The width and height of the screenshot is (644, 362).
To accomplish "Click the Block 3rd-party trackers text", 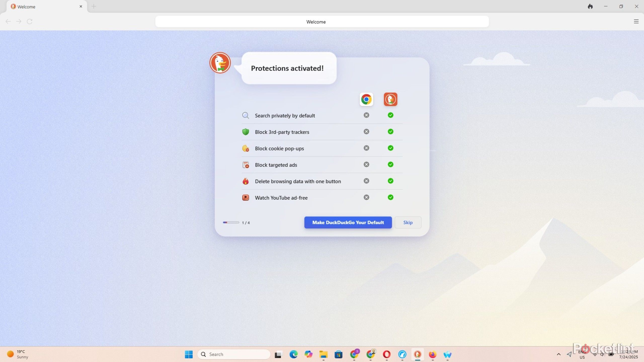I will click(x=282, y=132).
